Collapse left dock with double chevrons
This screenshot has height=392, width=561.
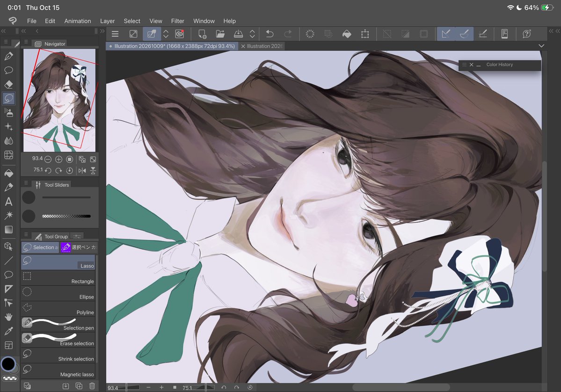click(x=4, y=31)
